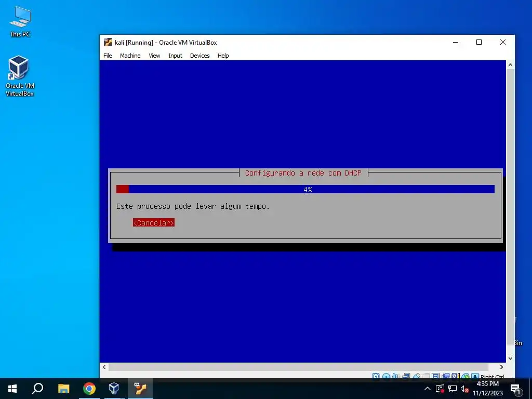Open the View menu
The height and width of the screenshot is (399, 532).
tap(154, 56)
